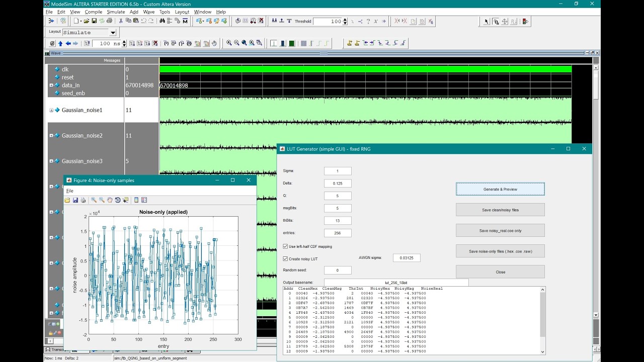
Task: Click the Zoom In magnifier in wave toolbar
Action: click(229, 43)
